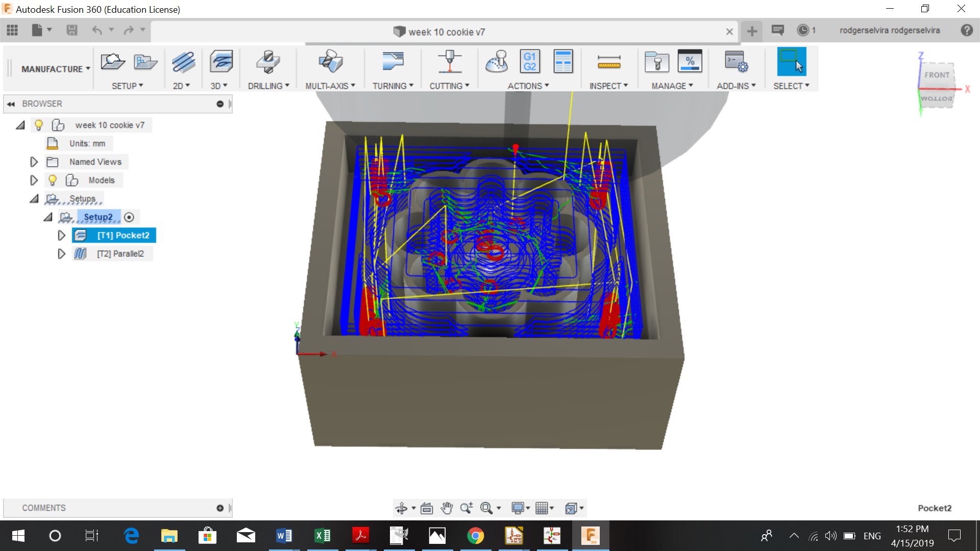Viewport: 980px width, 551px height.
Task: Toggle the Models visibility lightbulb
Action: [x=52, y=180]
